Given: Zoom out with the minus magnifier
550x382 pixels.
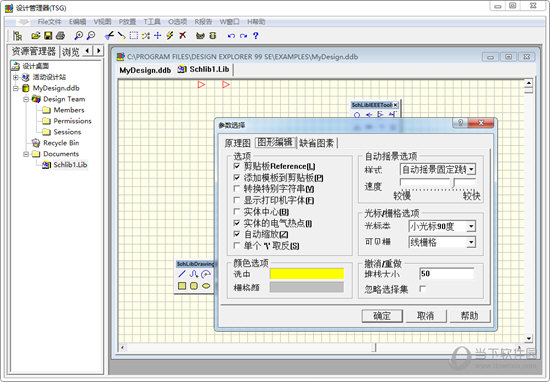Looking at the screenshot, I should (x=91, y=35).
